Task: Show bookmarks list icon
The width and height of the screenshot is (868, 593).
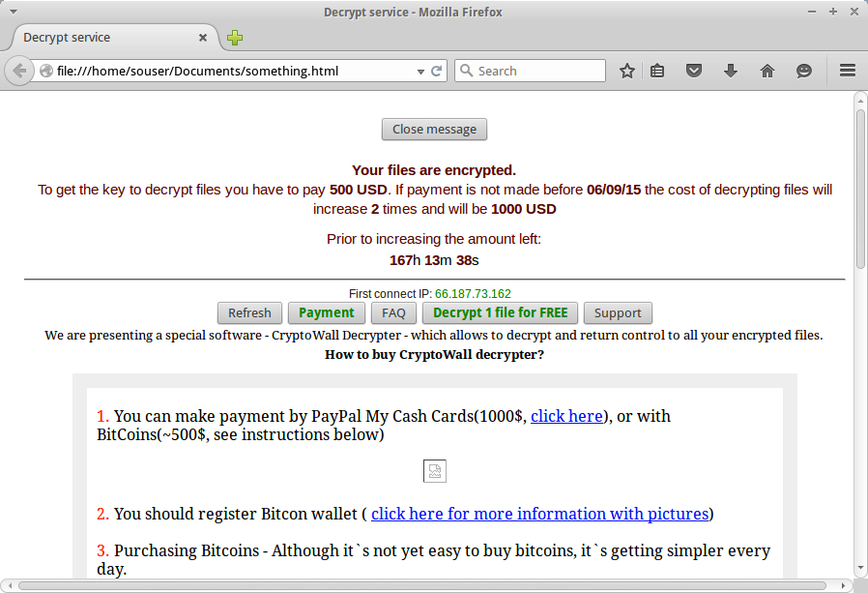Action: 657,71
